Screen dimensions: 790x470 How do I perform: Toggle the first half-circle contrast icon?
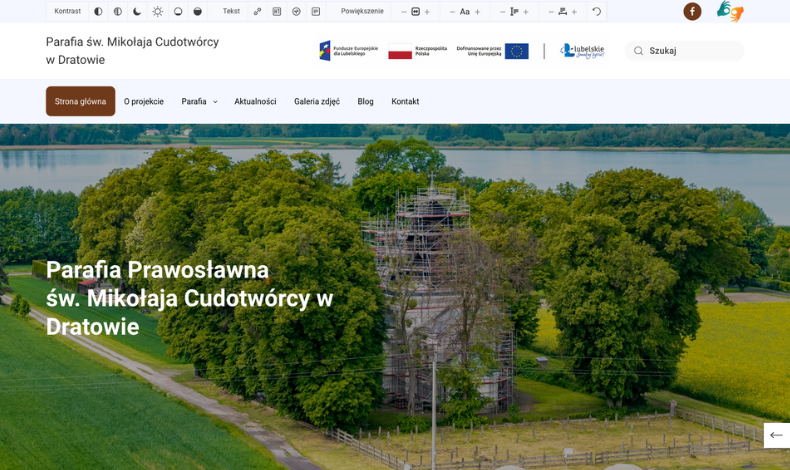(x=98, y=12)
